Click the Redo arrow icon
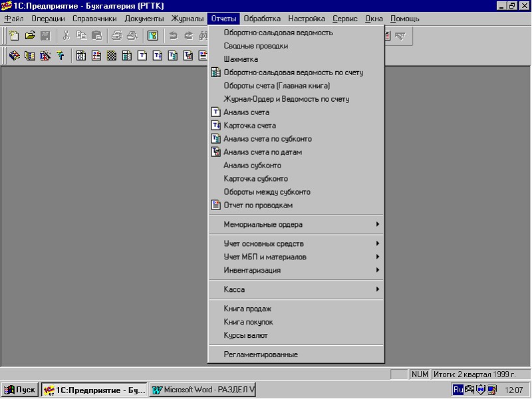532x399 pixels. click(189, 36)
